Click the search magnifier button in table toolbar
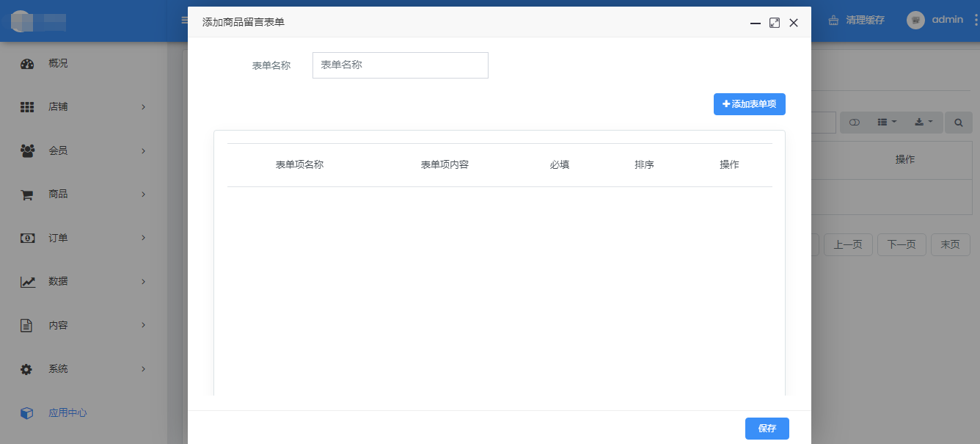This screenshot has width=980, height=444. [x=958, y=123]
